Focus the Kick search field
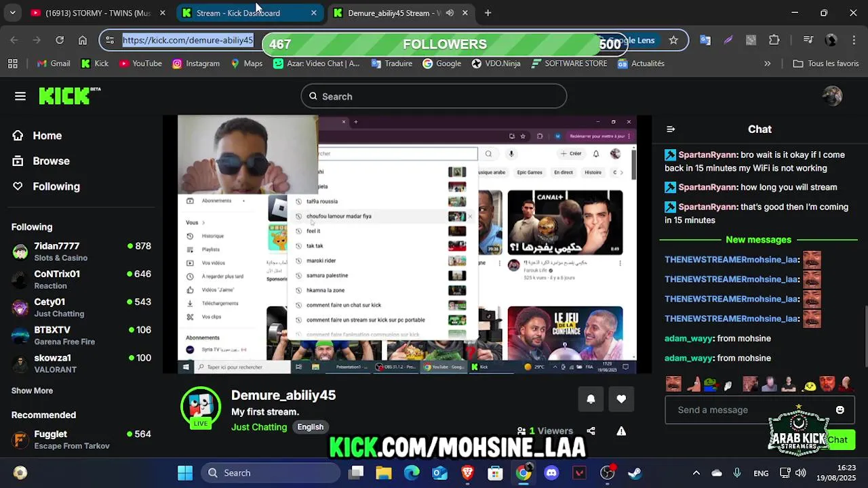 pyautogui.click(x=433, y=96)
